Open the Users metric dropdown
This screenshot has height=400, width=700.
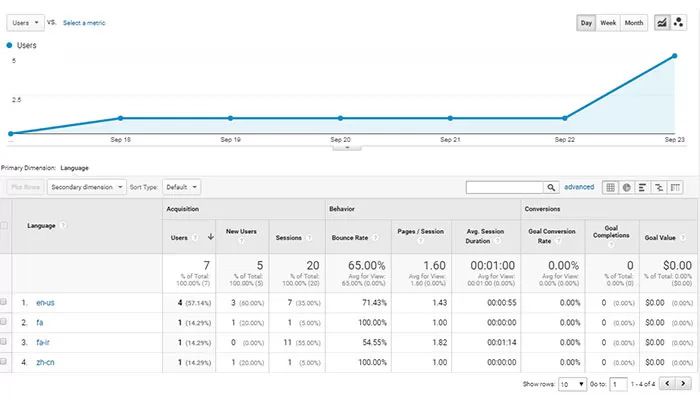coord(25,23)
